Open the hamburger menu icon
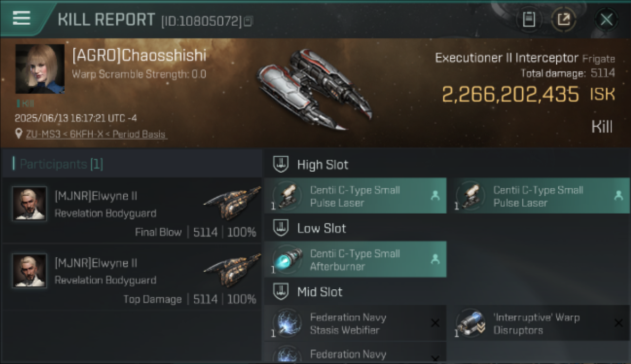This screenshot has width=631, height=364. click(21, 18)
